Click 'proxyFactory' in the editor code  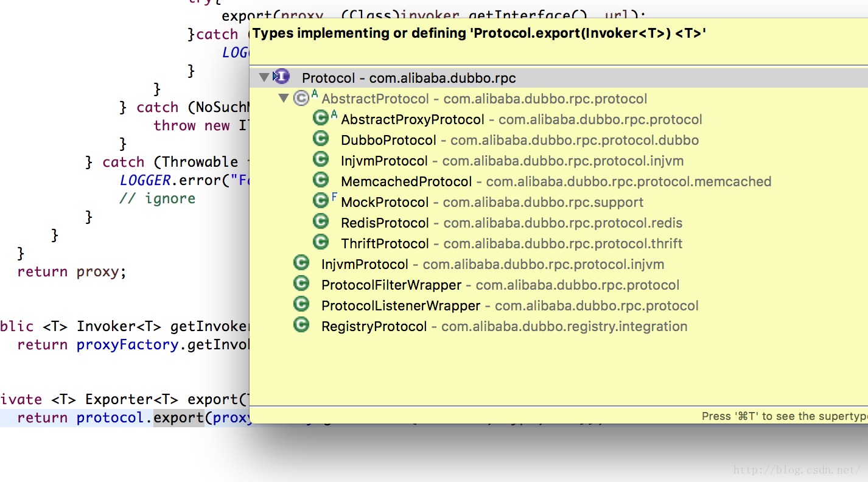point(127,344)
